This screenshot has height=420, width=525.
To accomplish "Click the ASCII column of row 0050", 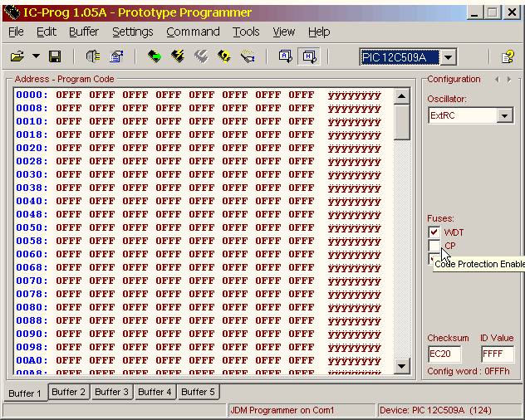I will [355, 227].
